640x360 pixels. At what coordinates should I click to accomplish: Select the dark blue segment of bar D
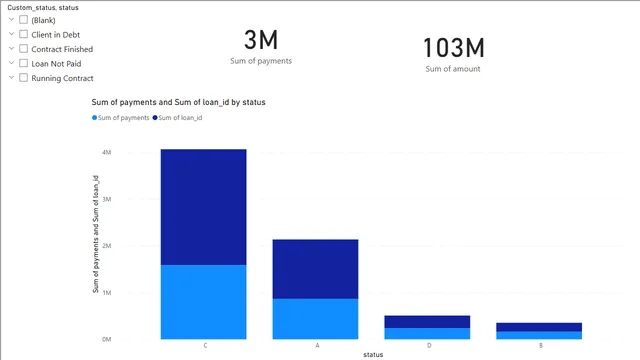tap(427, 322)
